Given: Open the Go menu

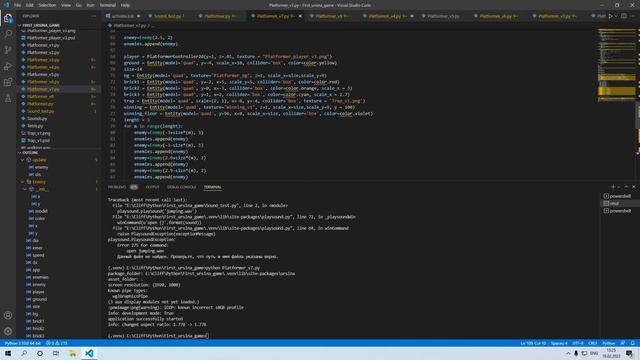Looking at the screenshot, I should 78,5.
